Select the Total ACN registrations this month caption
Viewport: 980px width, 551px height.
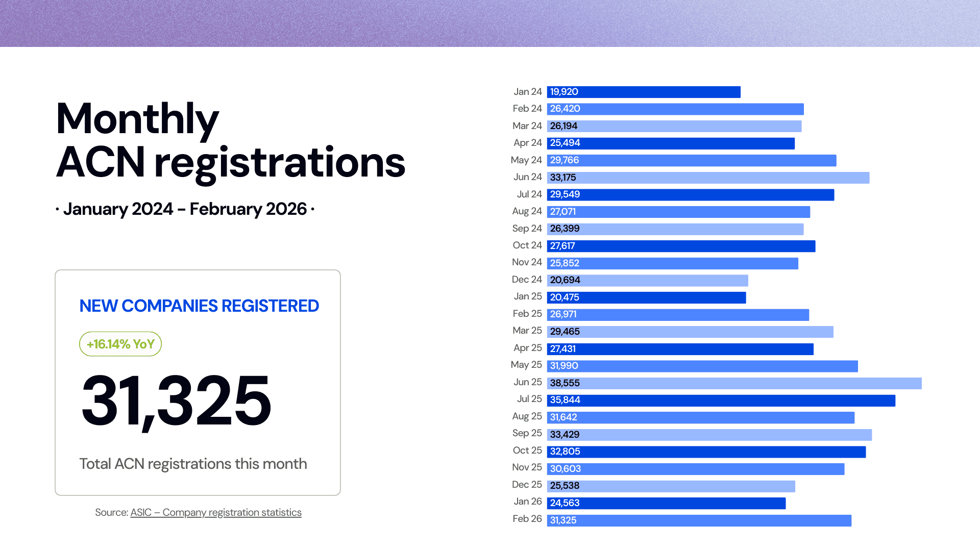coord(193,464)
